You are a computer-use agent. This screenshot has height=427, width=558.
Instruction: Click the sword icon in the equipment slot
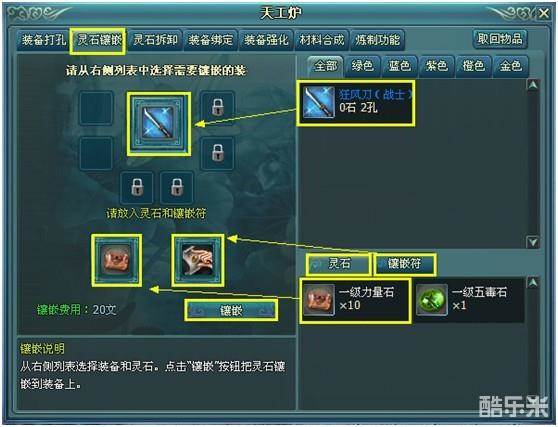click(x=159, y=124)
